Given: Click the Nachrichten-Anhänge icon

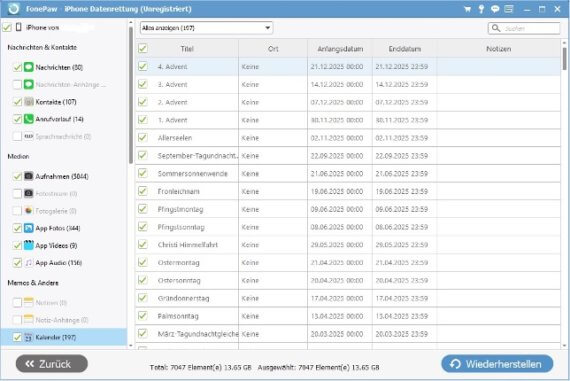Looking at the screenshot, I should [29, 84].
